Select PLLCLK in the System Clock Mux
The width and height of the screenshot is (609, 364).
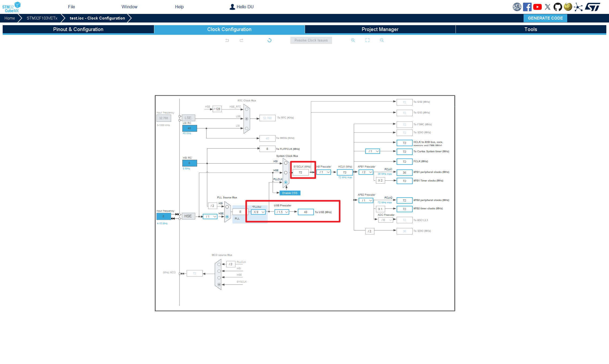tap(286, 182)
